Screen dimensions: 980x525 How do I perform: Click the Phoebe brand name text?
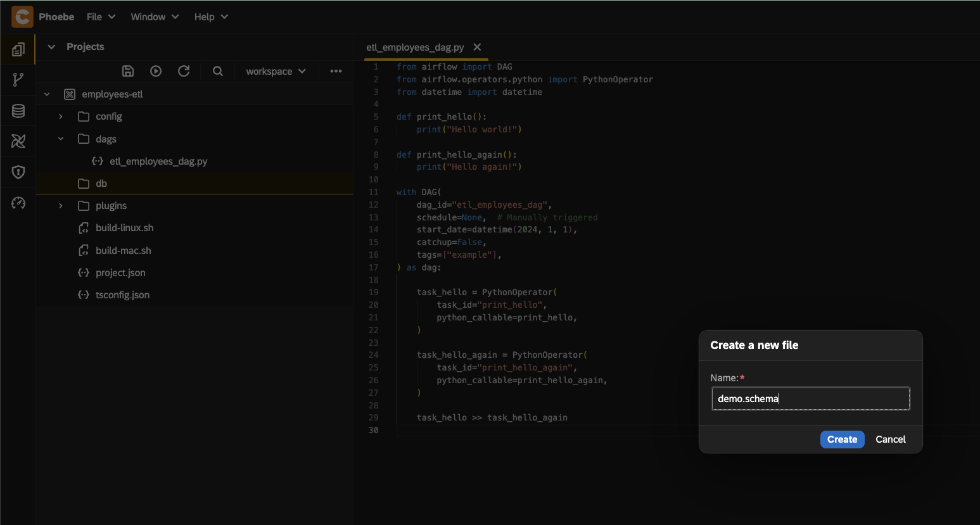[56, 16]
